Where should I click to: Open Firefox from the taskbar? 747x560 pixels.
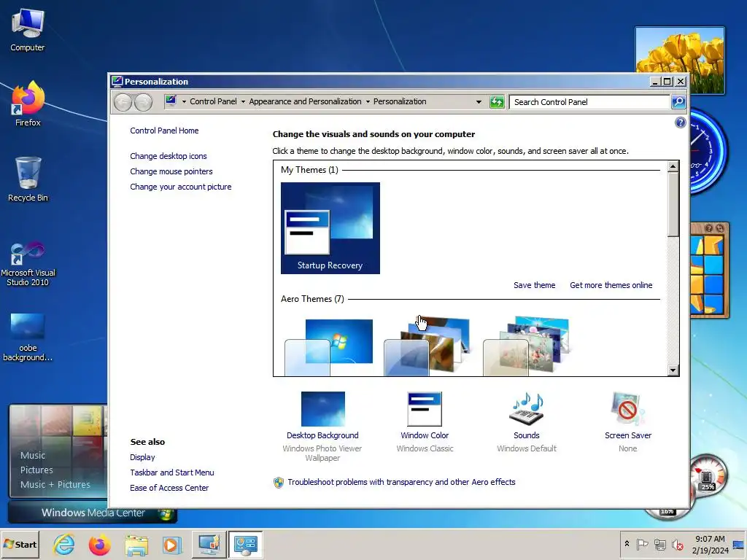(99, 544)
